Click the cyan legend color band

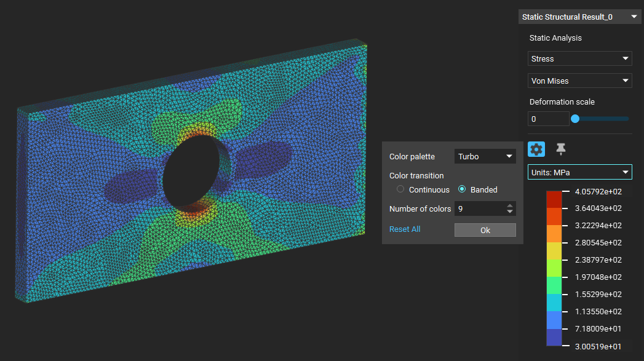(x=554, y=303)
